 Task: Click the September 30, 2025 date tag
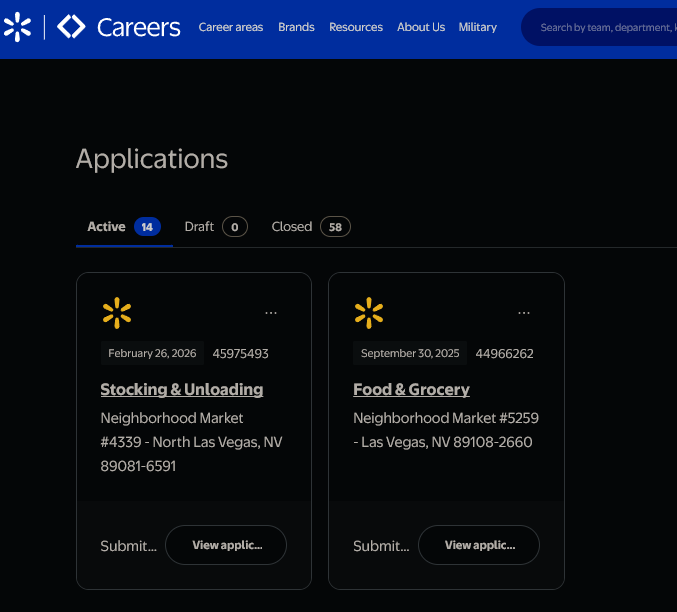(x=410, y=353)
